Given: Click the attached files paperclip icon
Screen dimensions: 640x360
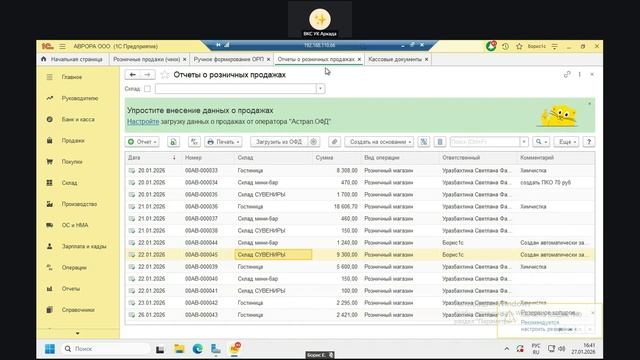Looking at the screenshot, I should (x=334, y=142).
